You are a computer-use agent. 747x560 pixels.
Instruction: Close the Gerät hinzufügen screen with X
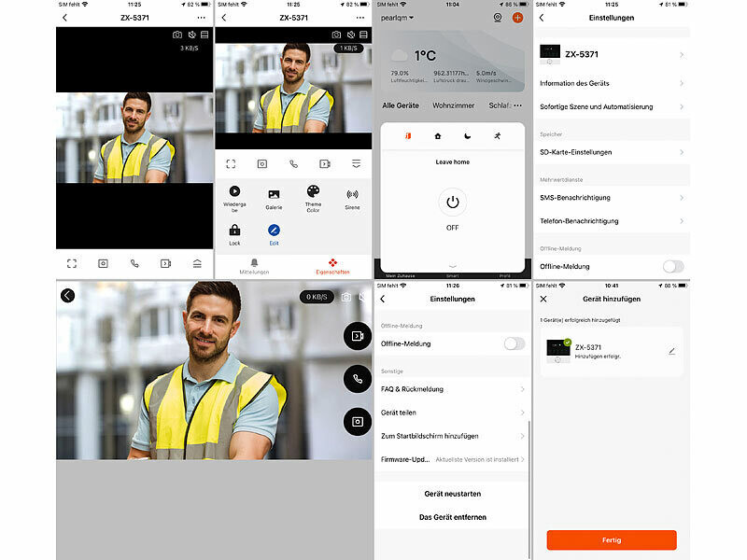click(543, 299)
